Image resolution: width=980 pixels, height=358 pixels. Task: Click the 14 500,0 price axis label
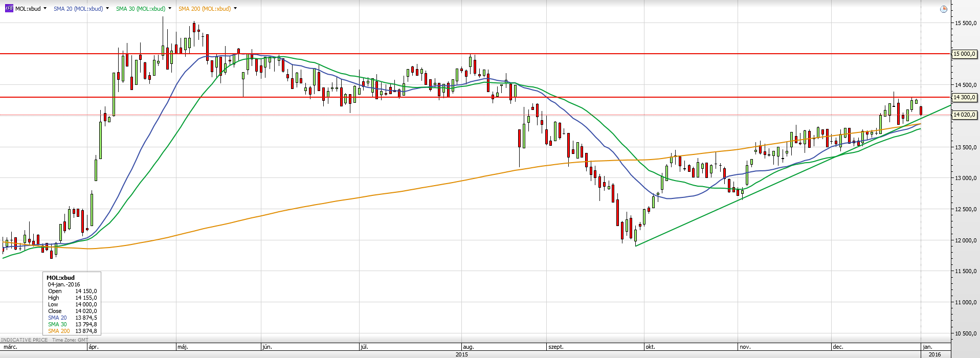coord(966,85)
